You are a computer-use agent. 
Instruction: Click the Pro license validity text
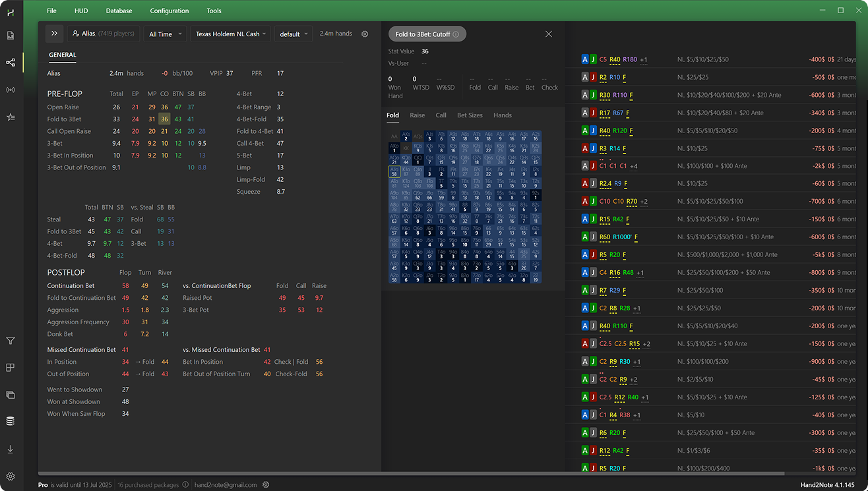coord(75,485)
